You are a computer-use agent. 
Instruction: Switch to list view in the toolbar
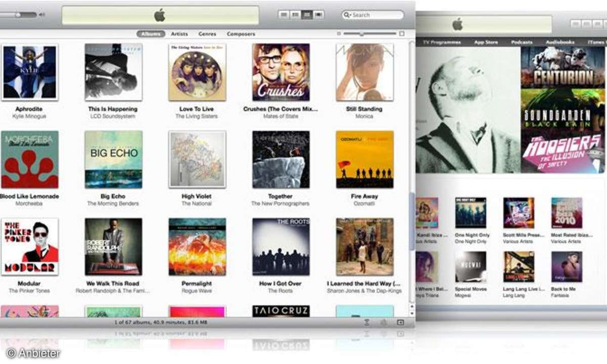click(x=284, y=15)
